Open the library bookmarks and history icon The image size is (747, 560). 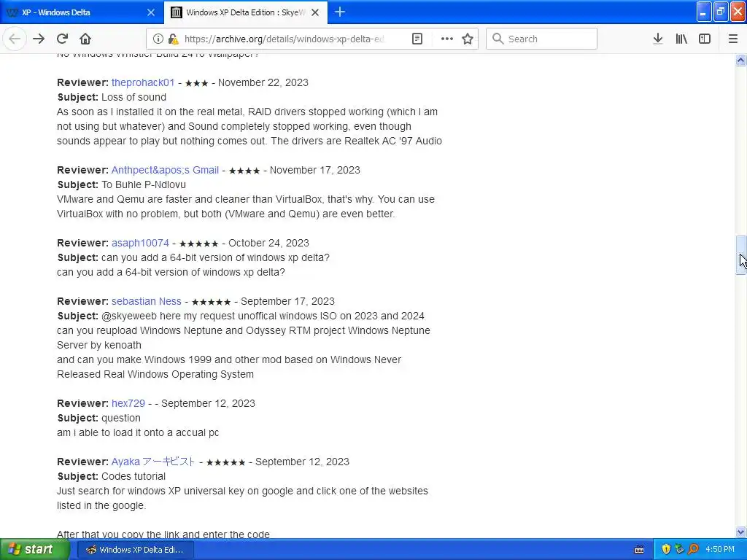point(681,39)
